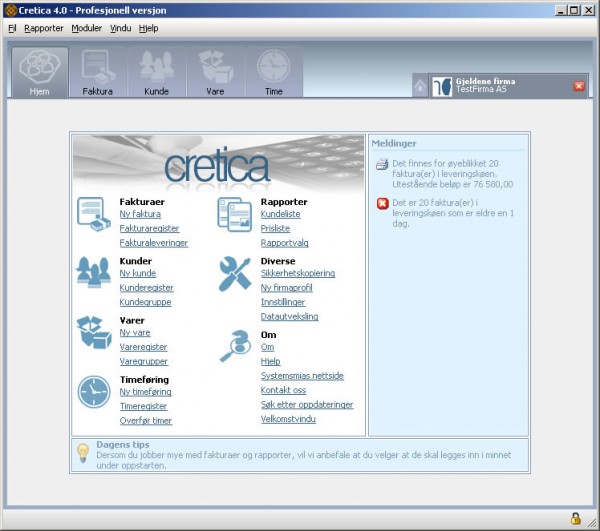600x531 pixels.
Task: Open the Vindu menu
Action: [x=121, y=28]
